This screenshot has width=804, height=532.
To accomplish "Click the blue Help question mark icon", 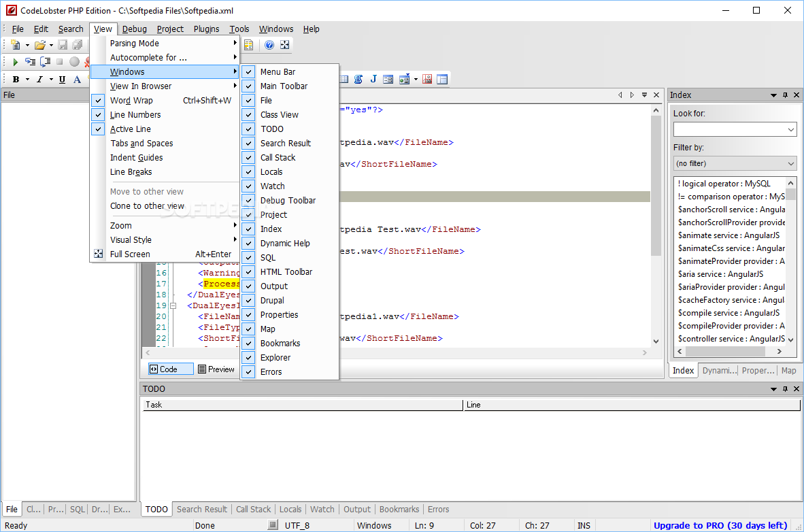I will click(x=269, y=45).
